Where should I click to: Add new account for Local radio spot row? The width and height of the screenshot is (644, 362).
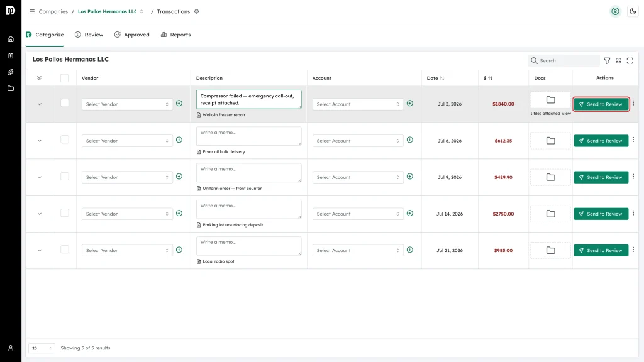[x=410, y=250]
